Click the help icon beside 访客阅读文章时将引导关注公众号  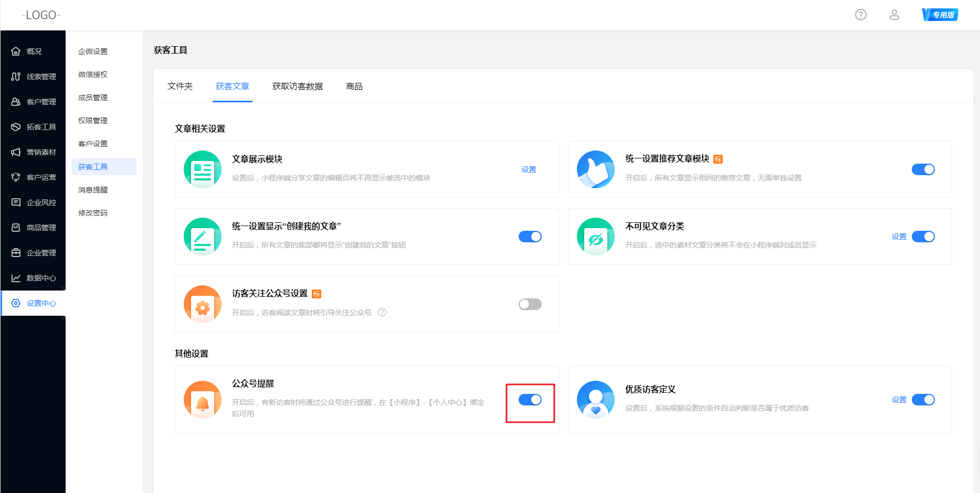coord(382,312)
